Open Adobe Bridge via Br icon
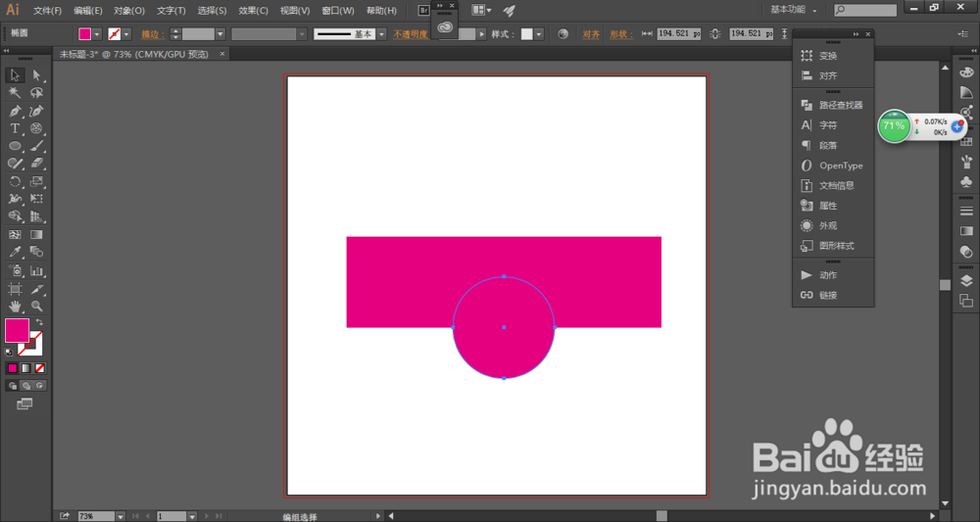980x522 pixels. click(x=423, y=11)
